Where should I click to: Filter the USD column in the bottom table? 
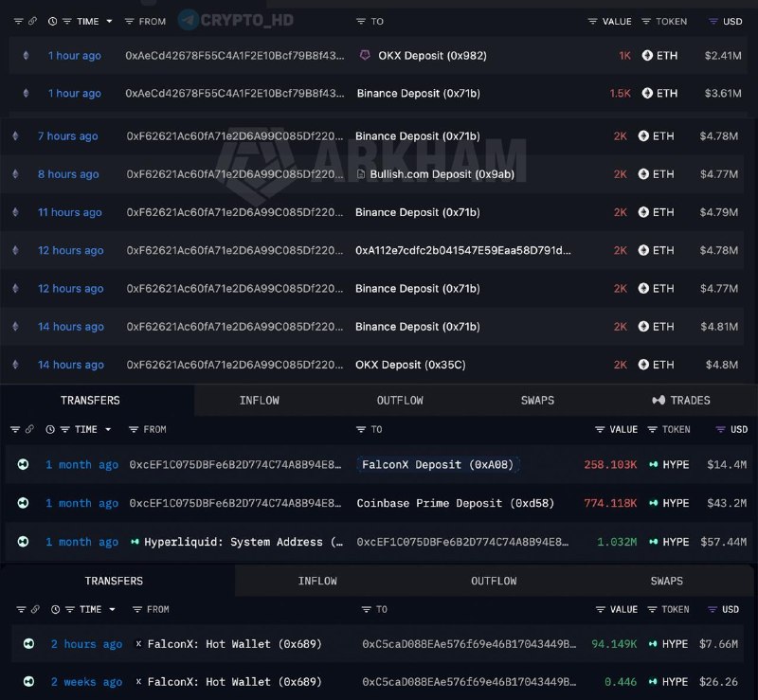[713, 609]
